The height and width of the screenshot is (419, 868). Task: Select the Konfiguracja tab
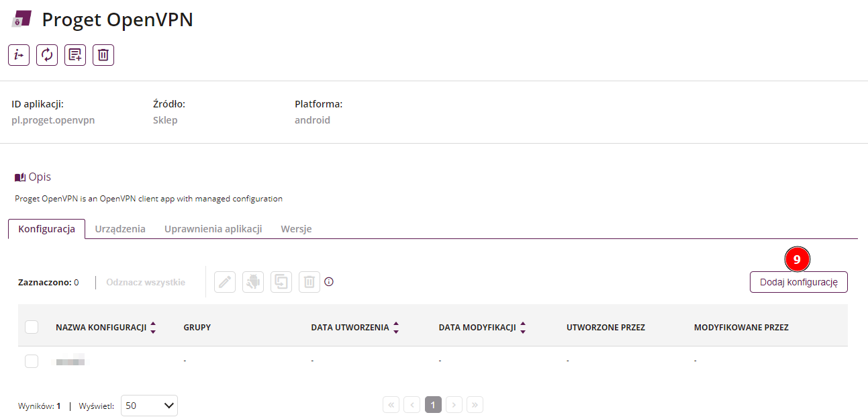tap(46, 229)
